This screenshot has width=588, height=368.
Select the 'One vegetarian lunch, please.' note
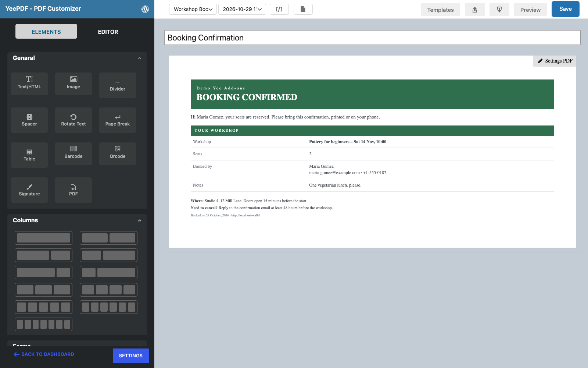(x=335, y=185)
